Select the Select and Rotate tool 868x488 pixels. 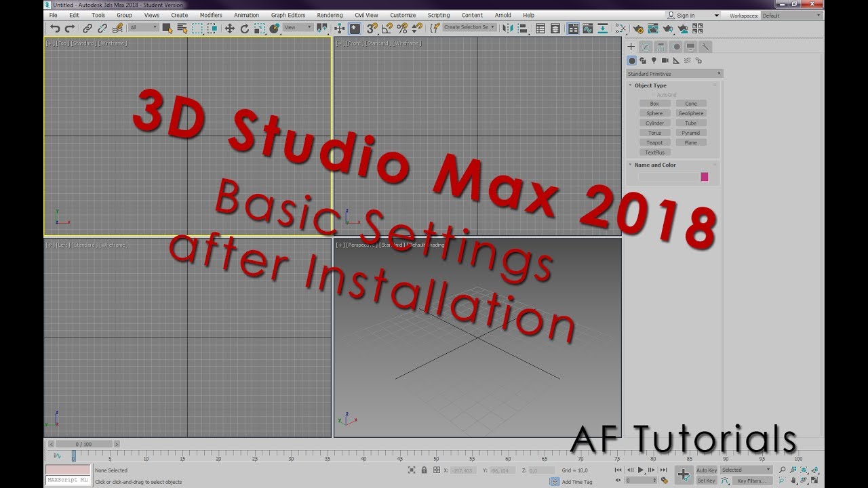coord(245,28)
